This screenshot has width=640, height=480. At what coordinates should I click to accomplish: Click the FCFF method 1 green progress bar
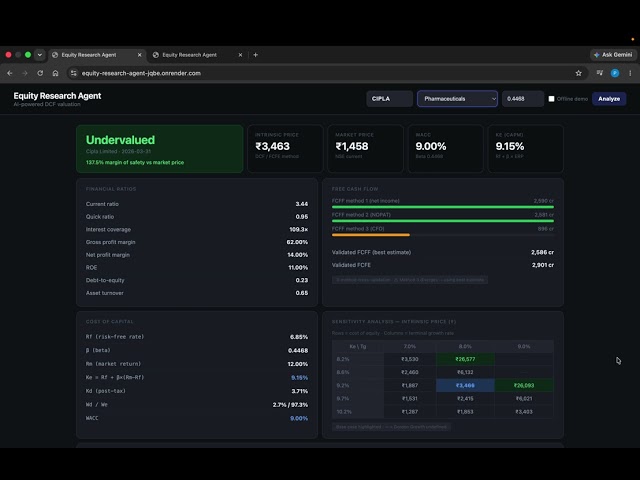(442, 207)
